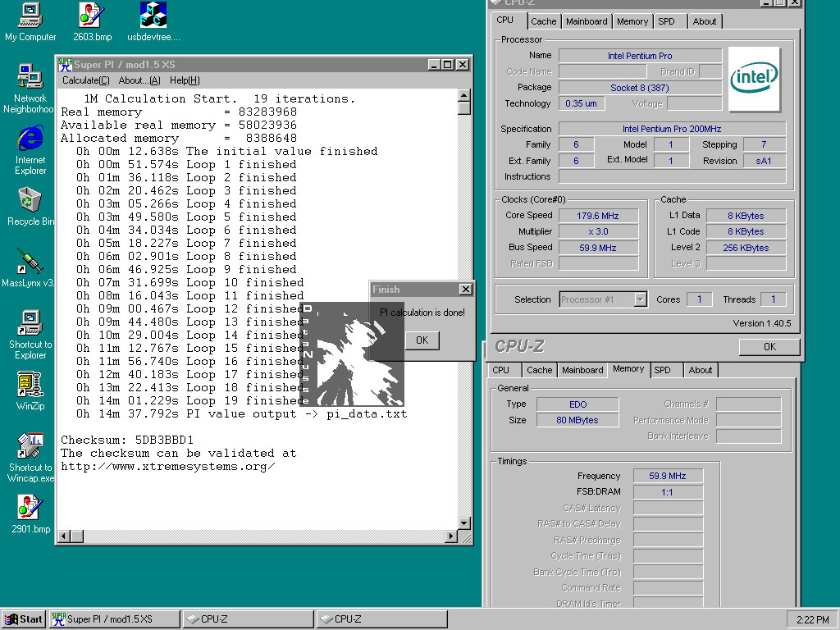Click the OK button in CPU-Z window
This screenshot has width=840, height=630.
click(769, 347)
